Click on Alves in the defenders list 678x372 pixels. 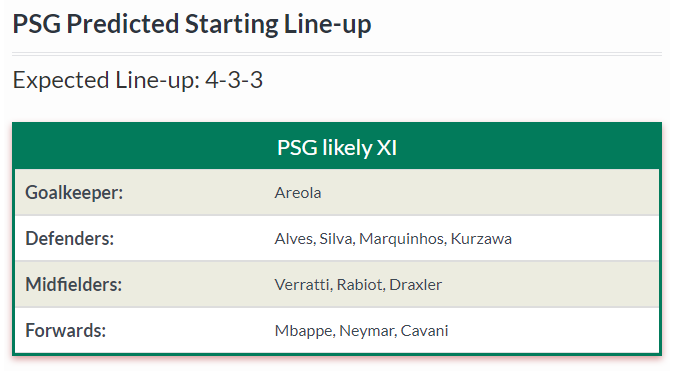point(295,239)
